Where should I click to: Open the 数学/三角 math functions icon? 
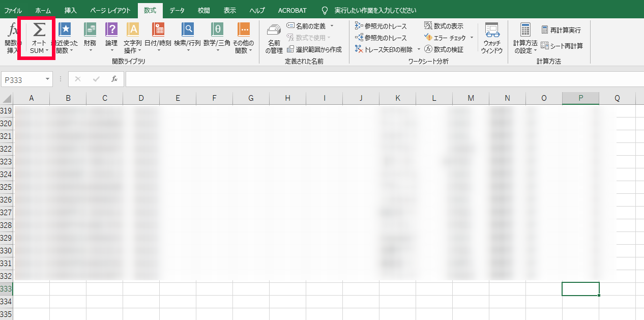217,31
